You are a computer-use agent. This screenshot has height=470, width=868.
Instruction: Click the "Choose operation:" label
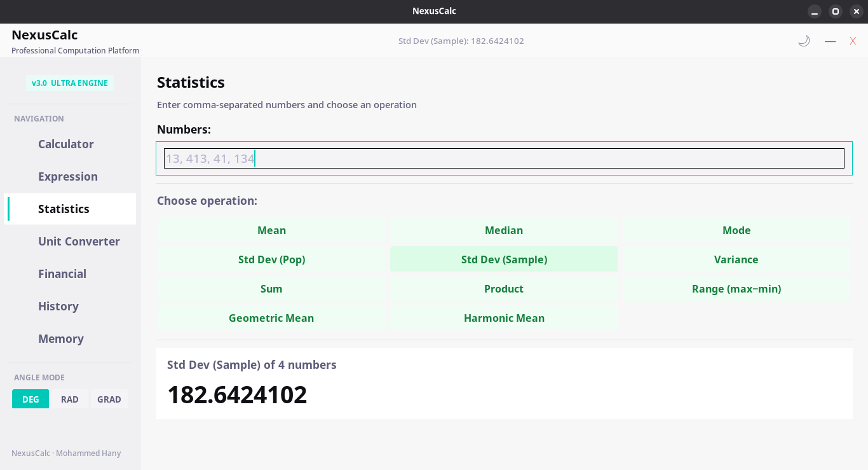coord(207,201)
